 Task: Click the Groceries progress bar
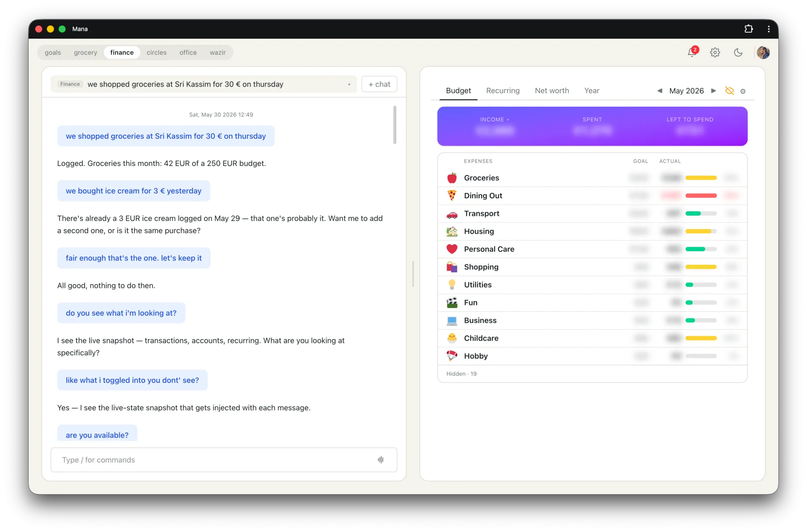click(x=701, y=178)
